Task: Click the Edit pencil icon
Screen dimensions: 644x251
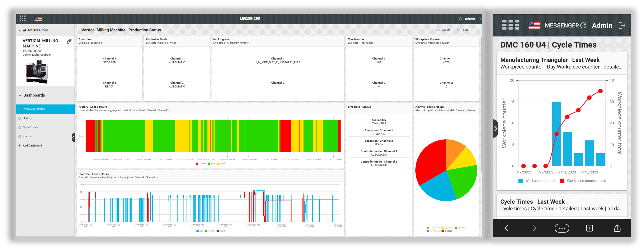Action: click(459, 30)
